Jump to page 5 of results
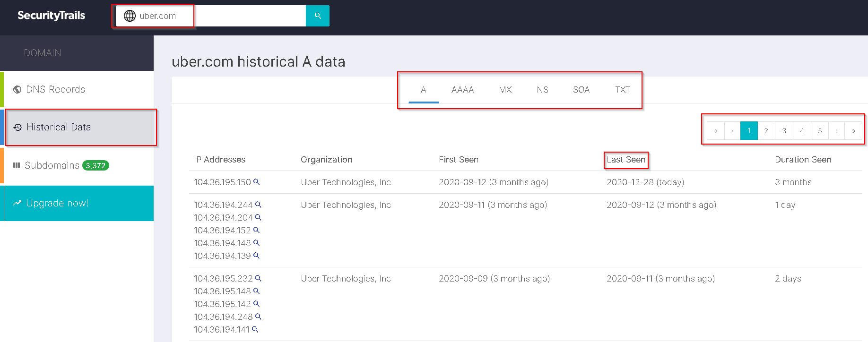 [820, 131]
